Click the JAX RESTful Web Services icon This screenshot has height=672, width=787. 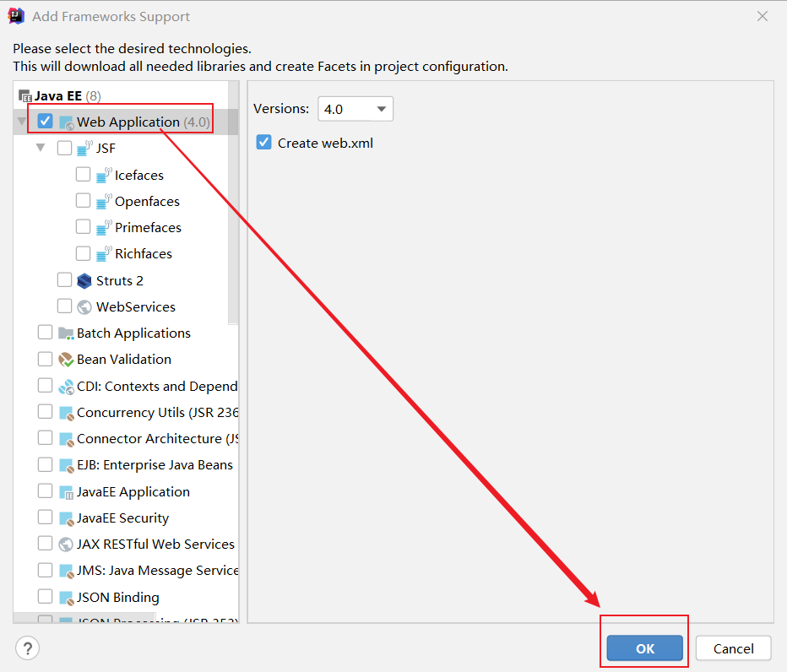66,545
